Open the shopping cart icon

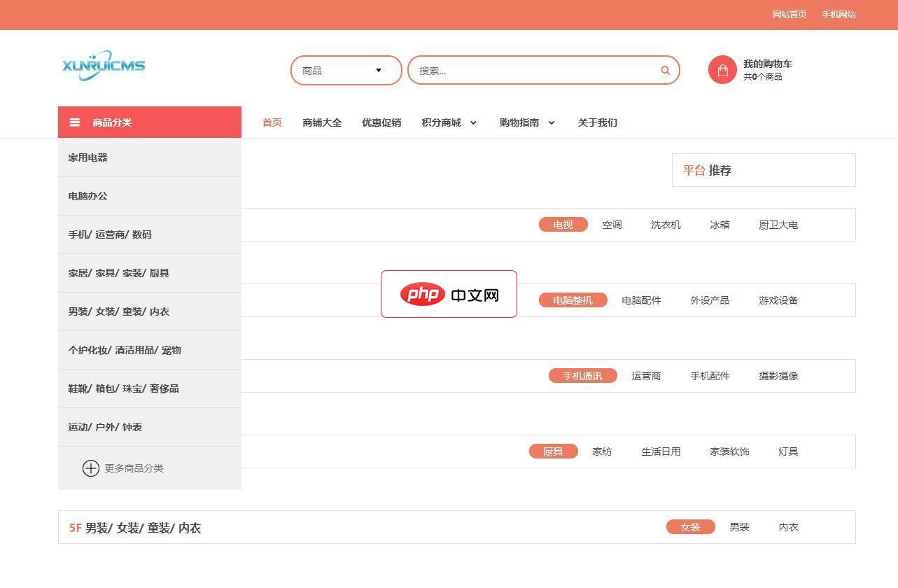point(722,70)
